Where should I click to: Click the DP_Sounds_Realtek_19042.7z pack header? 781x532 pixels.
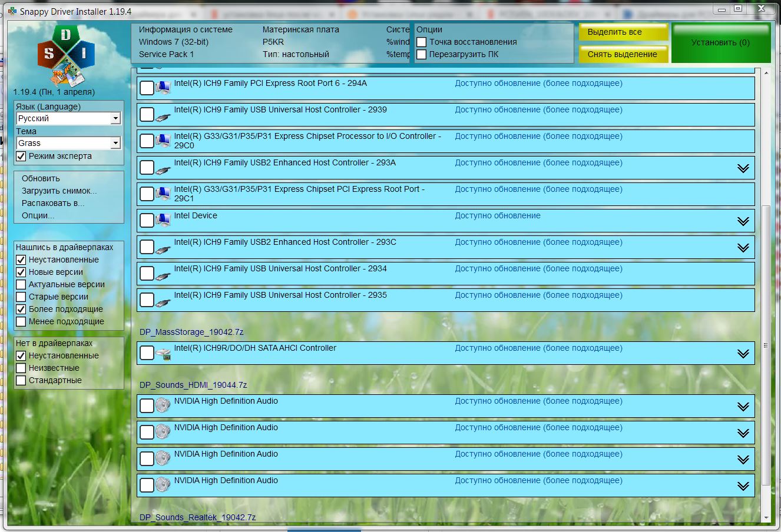click(x=198, y=517)
